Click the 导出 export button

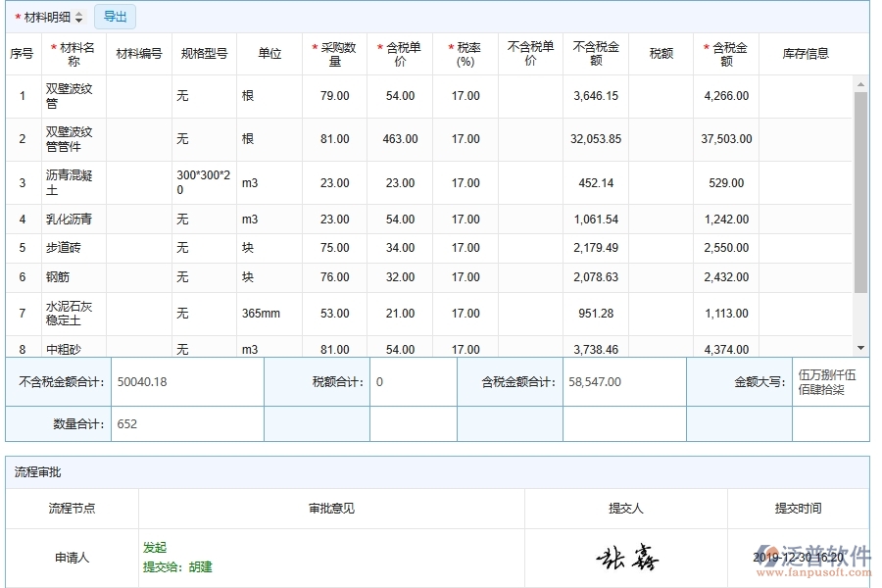pyautogui.click(x=115, y=16)
